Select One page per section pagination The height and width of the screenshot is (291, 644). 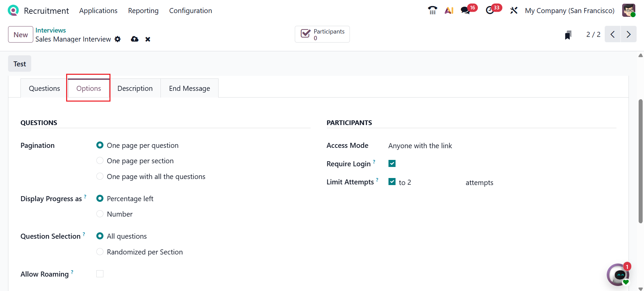(x=100, y=161)
